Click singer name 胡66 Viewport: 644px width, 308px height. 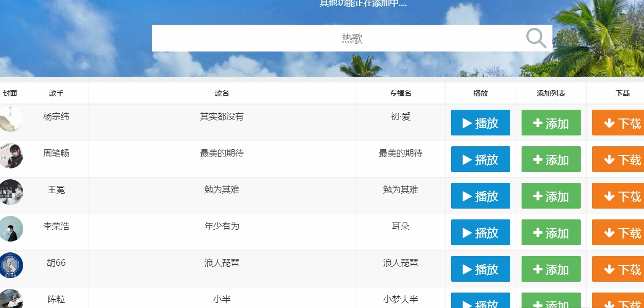point(57,263)
